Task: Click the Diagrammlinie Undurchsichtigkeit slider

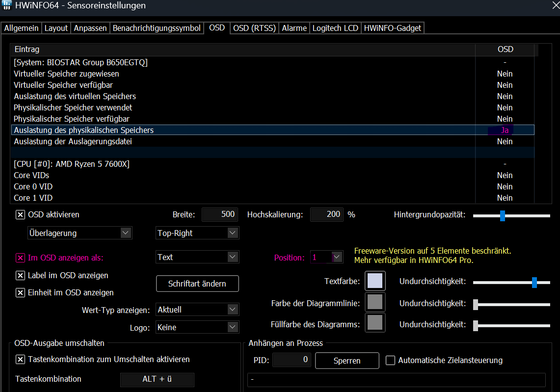Action: (x=511, y=305)
